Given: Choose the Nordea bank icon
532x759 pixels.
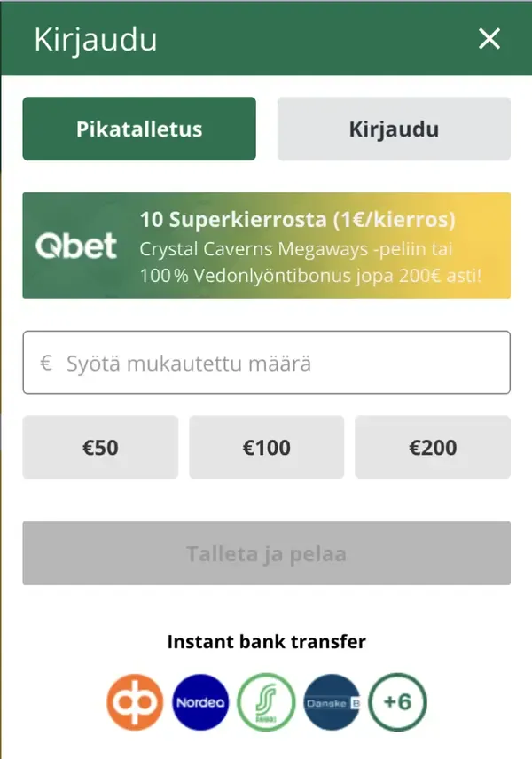Looking at the screenshot, I should (x=200, y=702).
